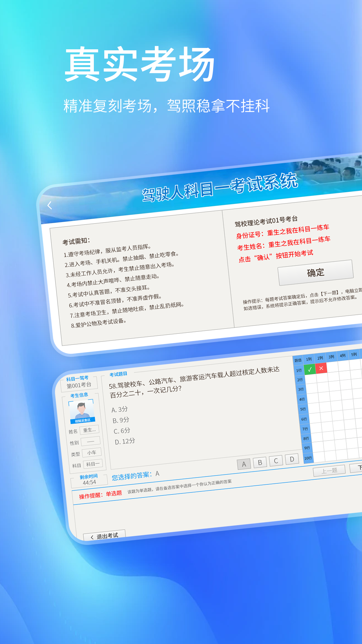Click the 身份证号 line
This screenshot has height=644, width=362.
(283, 232)
